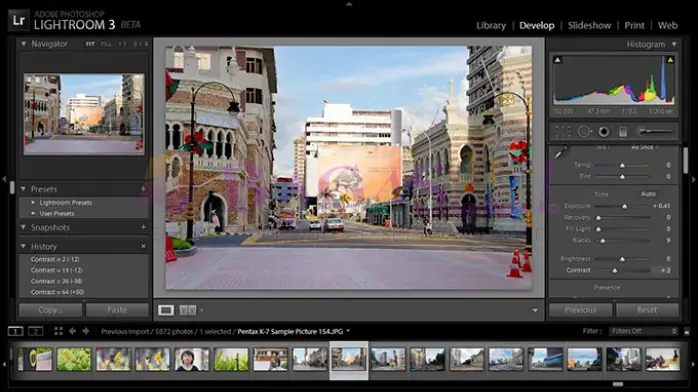
Task: Switch to Loupe view in the toolbar
Action: (166, 310)
